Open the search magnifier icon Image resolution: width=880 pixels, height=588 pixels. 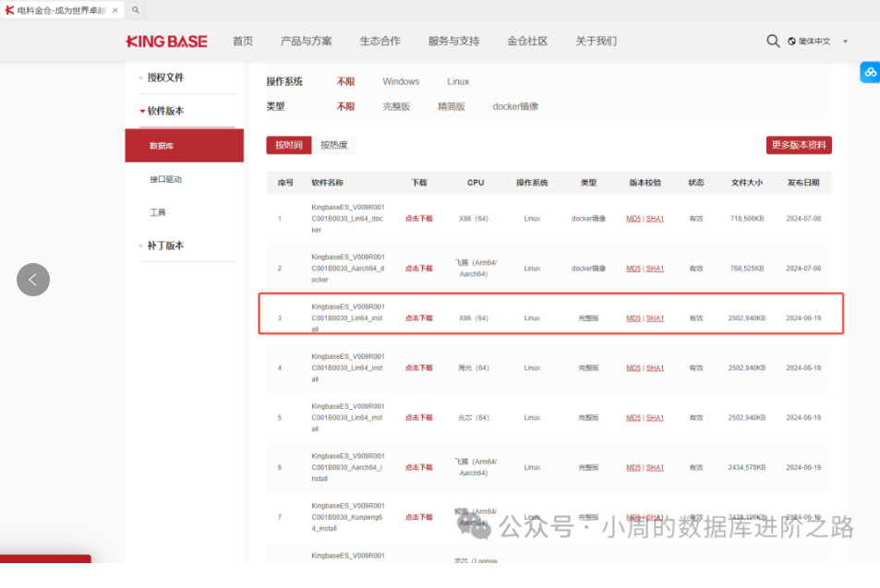(x=773, y=42)
